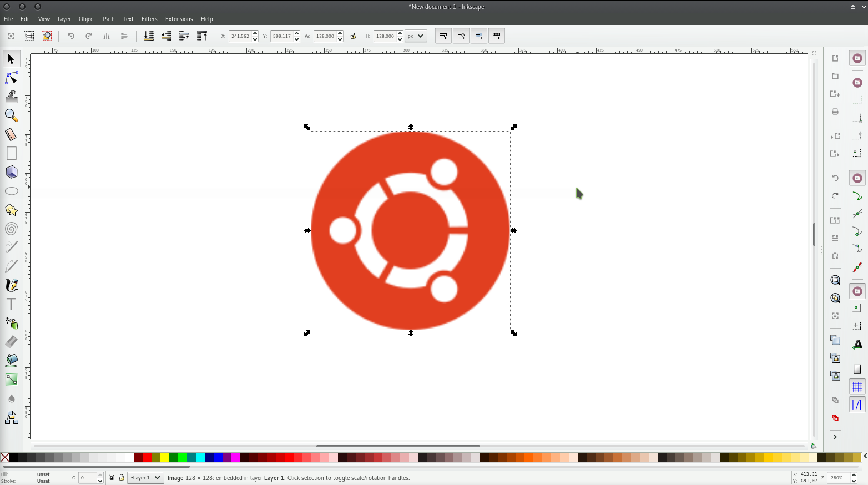Pick the red swatch in the palette
This screenshot has width=868, height=485.
tap(147, 457)
